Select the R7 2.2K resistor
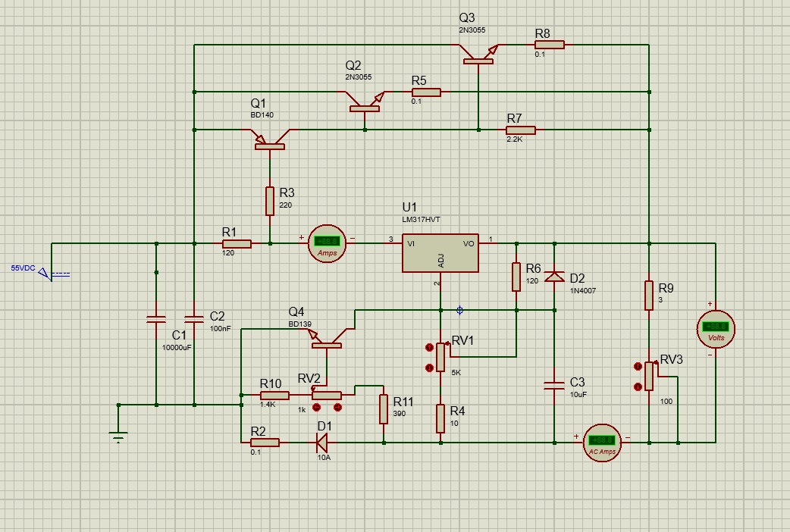Image resolution: width=790 pixels, height=532 pixels. (x=521, y=130)
